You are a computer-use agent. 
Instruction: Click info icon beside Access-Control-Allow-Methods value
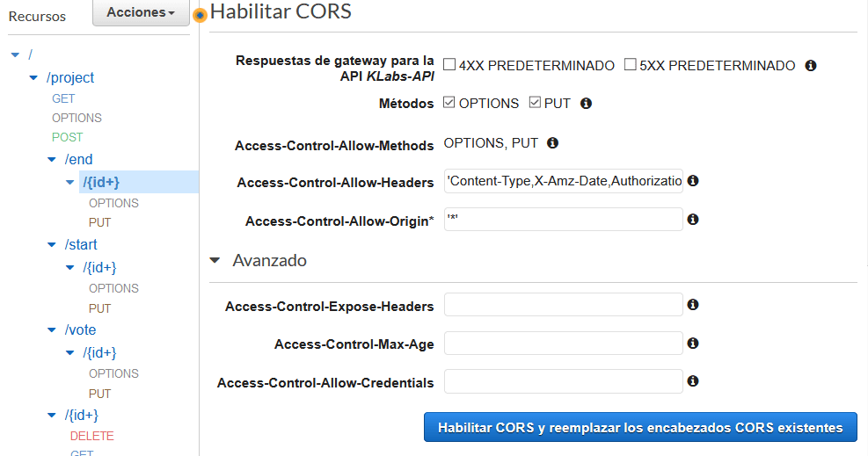(553, 142)
